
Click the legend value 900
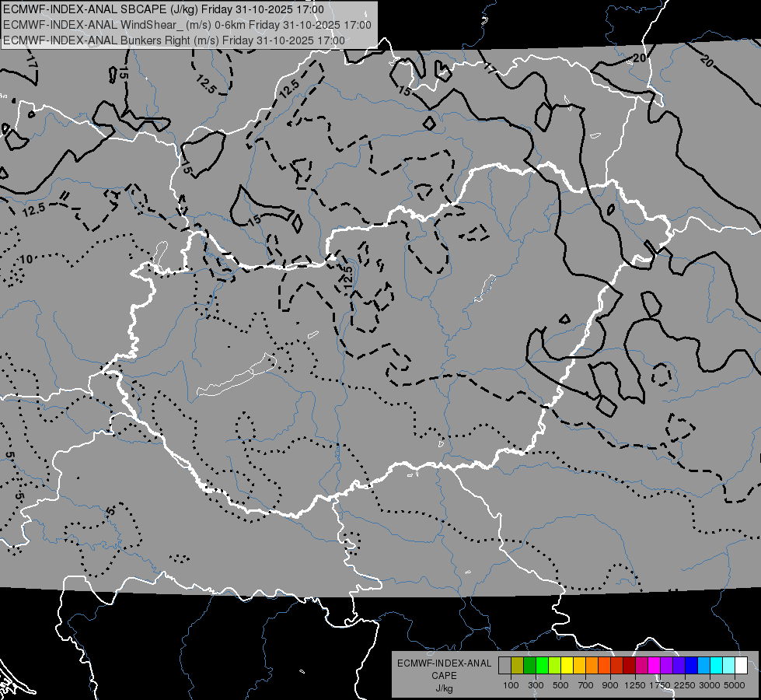[610, 685]
